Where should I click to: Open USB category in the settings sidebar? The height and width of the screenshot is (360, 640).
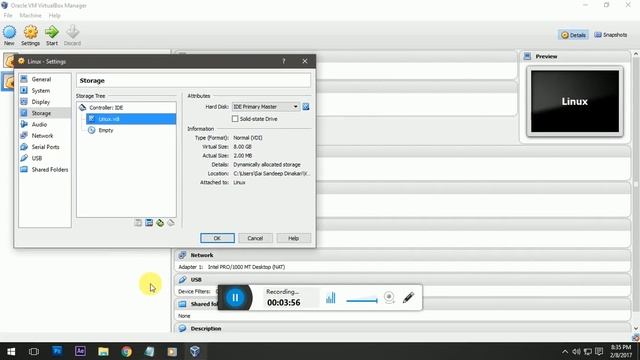(x=37, y=158)
